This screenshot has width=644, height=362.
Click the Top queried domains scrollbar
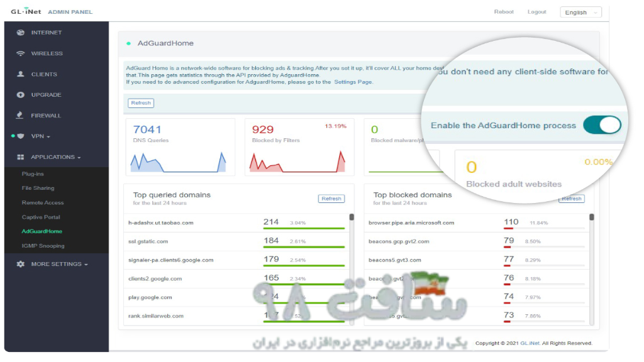pyautogui.click(x=352, y=217)
